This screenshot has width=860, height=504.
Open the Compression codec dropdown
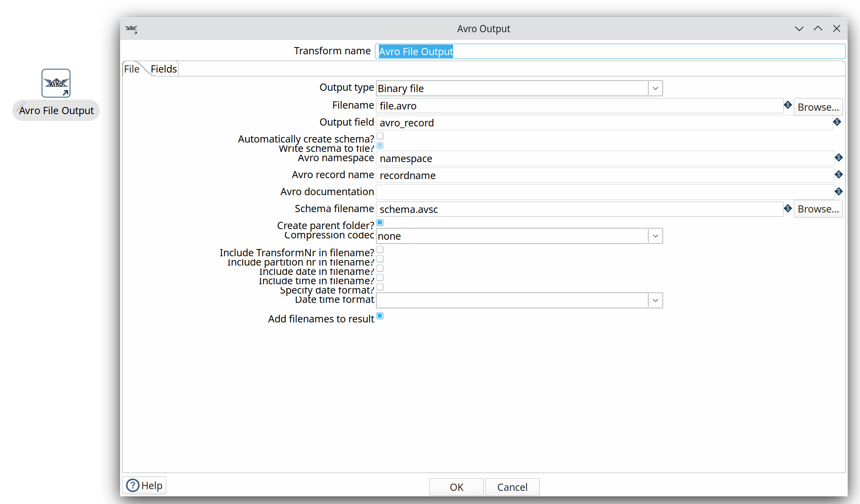[655, 236]
